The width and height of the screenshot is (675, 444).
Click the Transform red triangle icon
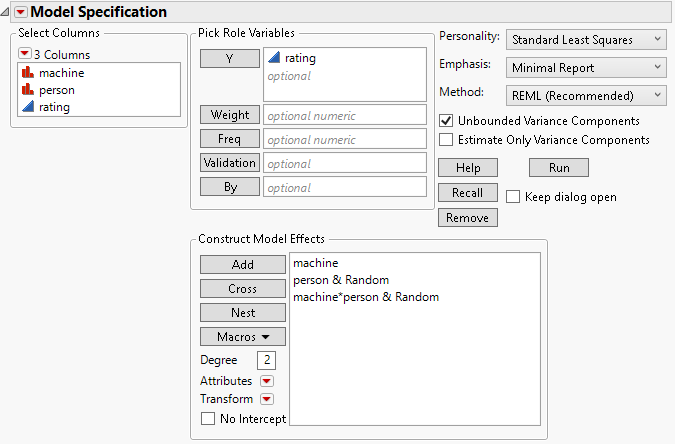pos(266,399)
